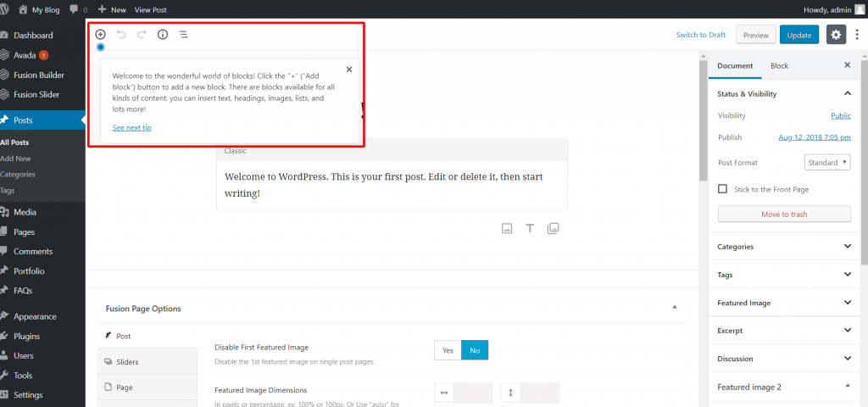The height and width of the screenshot is (407, 868).
Task: Expand the Categories panel
Action: [847, 247]
